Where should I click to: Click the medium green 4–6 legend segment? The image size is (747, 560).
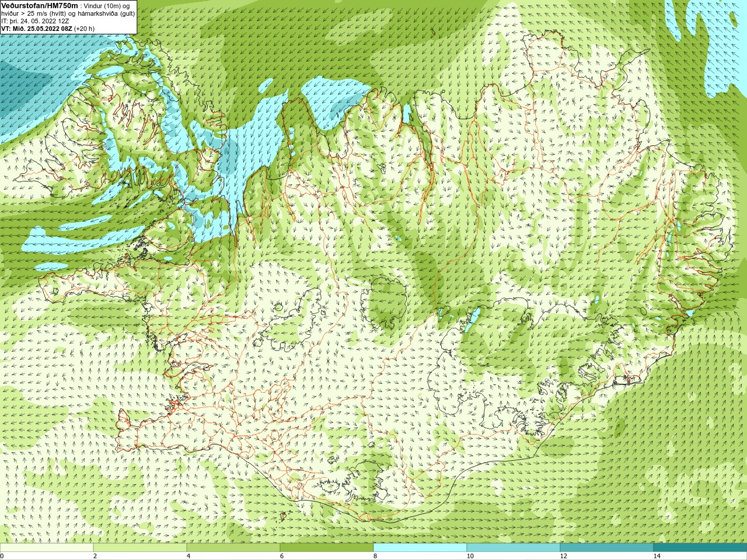tap(233, 548)
